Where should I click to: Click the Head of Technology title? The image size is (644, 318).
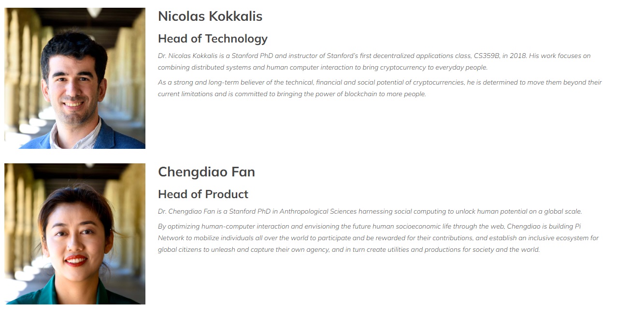click(213, 39)
